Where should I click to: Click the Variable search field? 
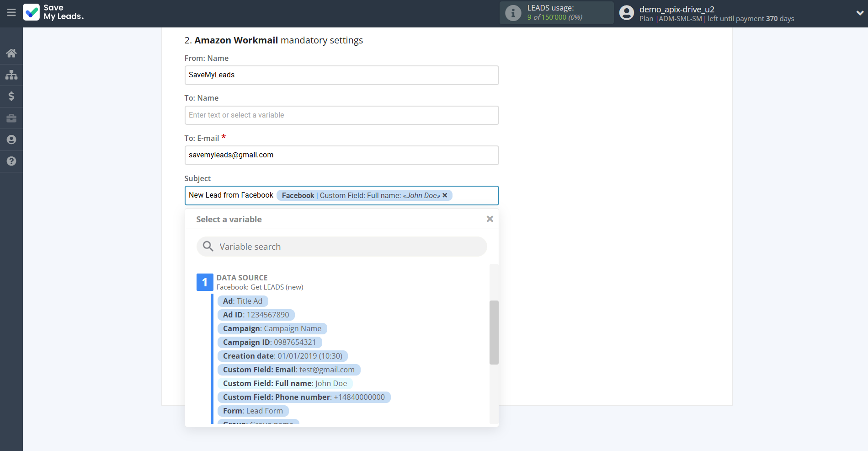click(341, 246)
